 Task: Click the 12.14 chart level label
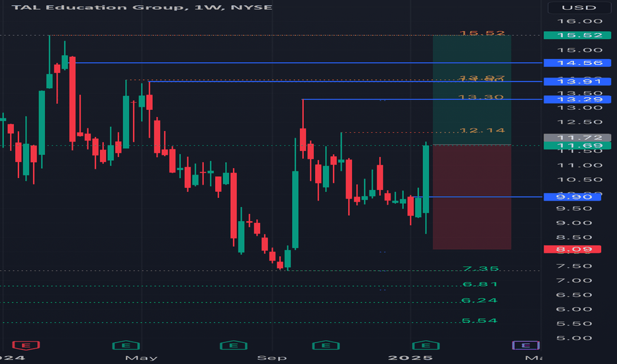pyautogui.click(x=482, y=130)
